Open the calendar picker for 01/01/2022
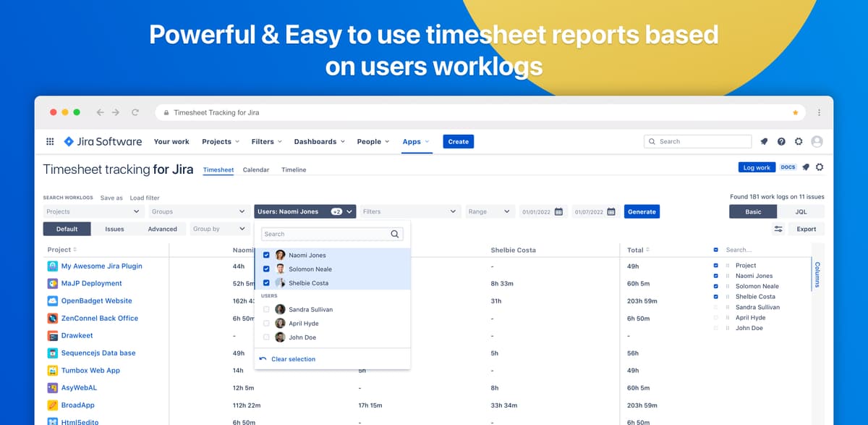The height and width of the screenshot is (425, 868). 558,211
